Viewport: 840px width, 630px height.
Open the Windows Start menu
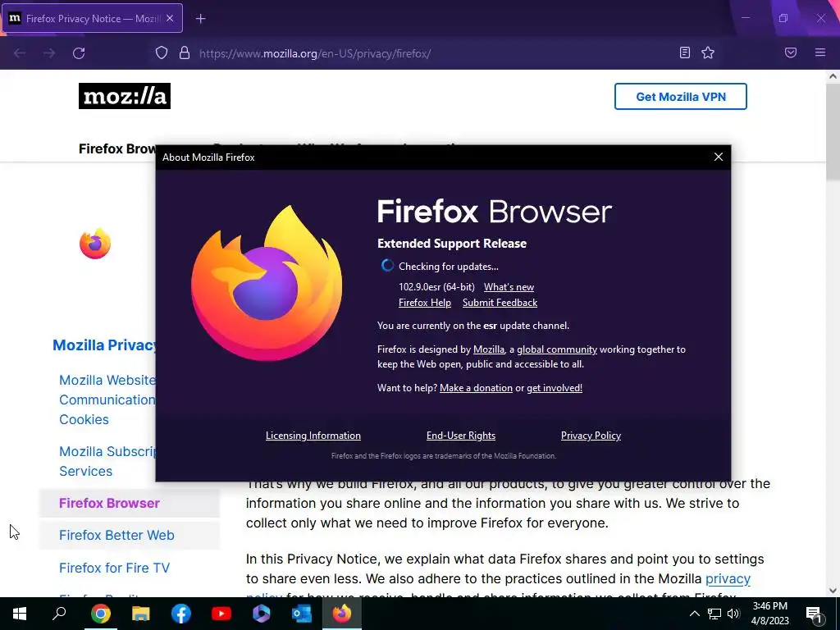20,614
